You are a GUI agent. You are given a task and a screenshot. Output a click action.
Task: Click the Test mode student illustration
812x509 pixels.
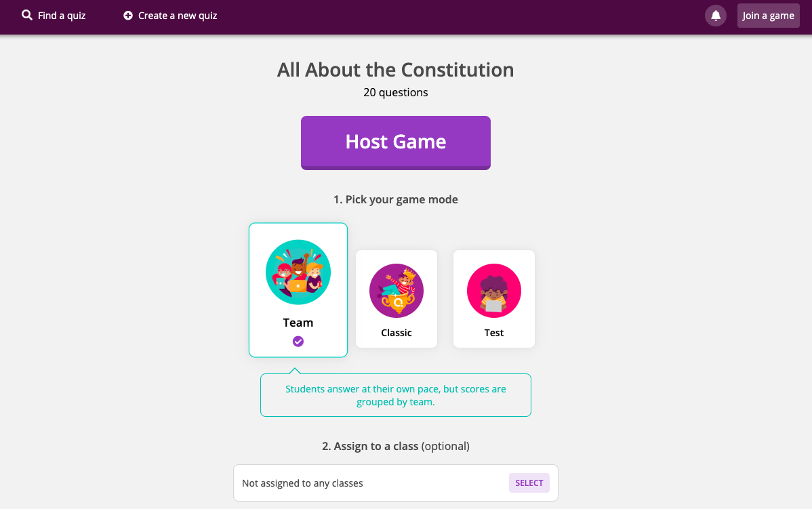click(x=494, y=291)
